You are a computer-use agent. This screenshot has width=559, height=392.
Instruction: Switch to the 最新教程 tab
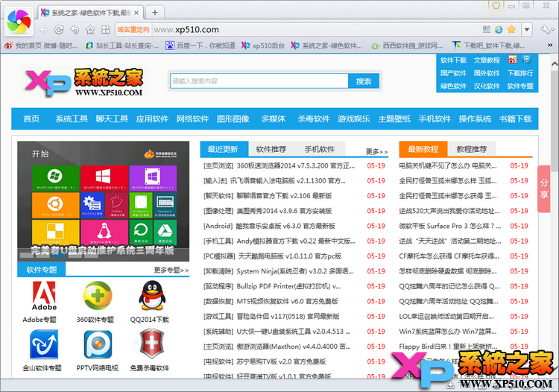[x=423, y=149]
